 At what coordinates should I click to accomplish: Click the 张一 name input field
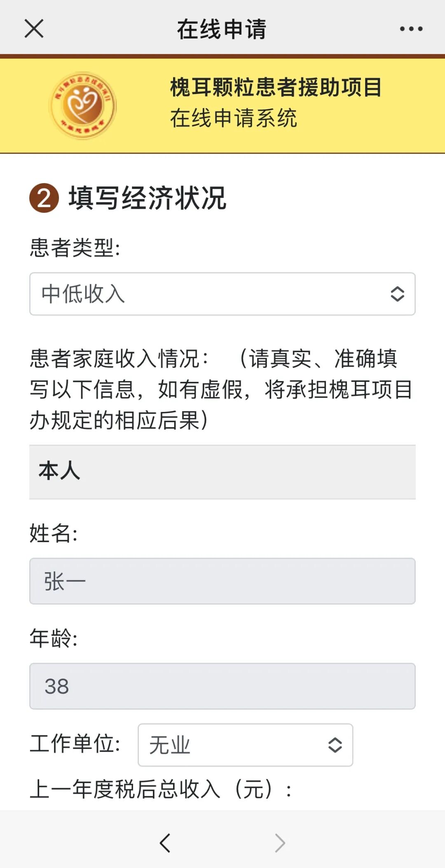point(222,581)
